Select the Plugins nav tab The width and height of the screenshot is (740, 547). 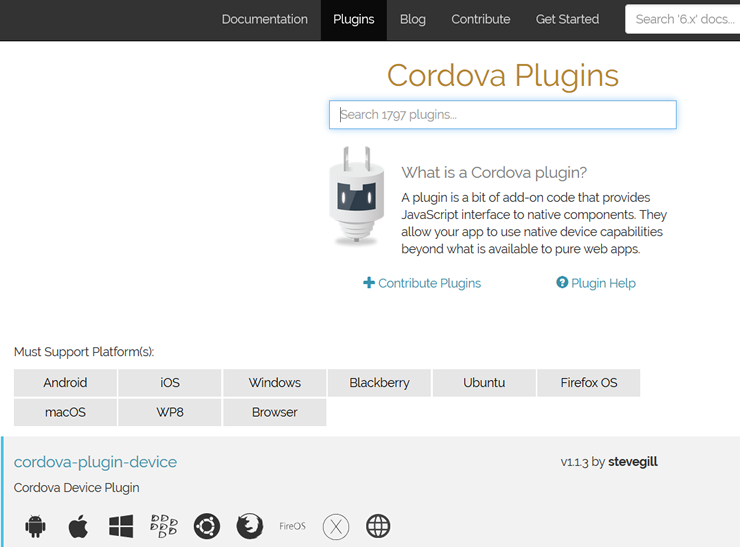click(353, 19)
